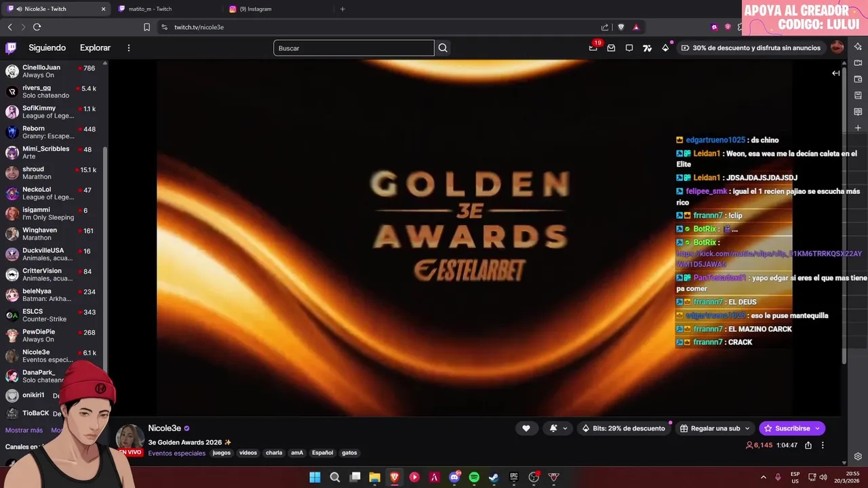
Task: Click the Brave Shields lion icon
Action: pos(620,27)
